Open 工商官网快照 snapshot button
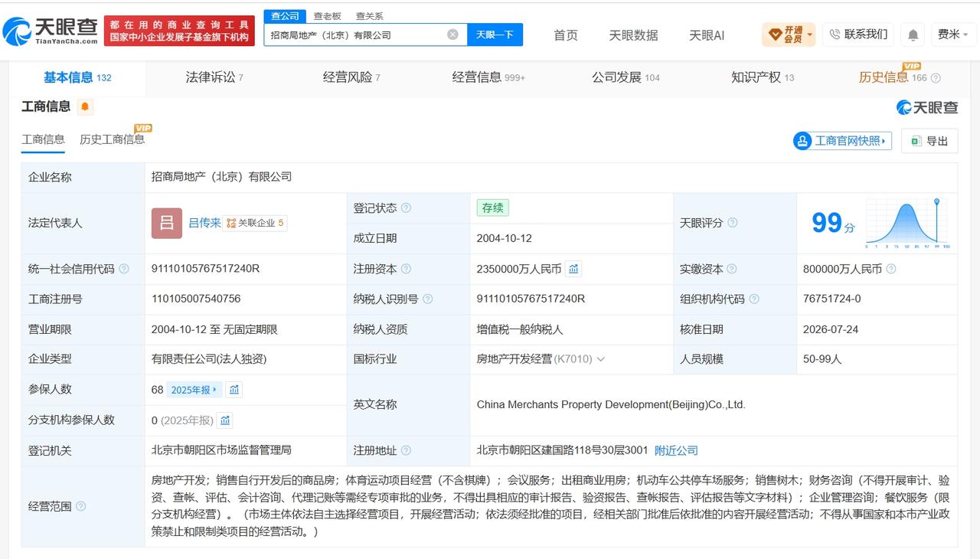The height and width of the screenshot is (559, 980). coord(842,141)
